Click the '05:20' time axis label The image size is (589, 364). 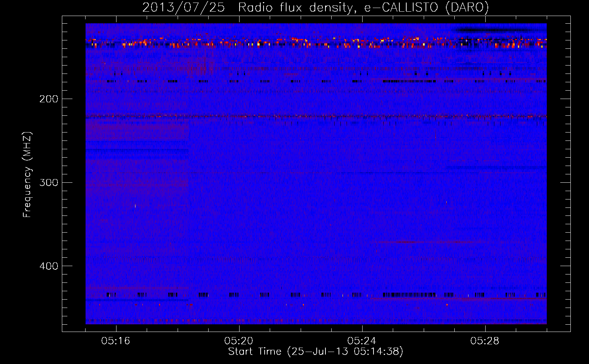pyautogui.click(x=239, y=341)
